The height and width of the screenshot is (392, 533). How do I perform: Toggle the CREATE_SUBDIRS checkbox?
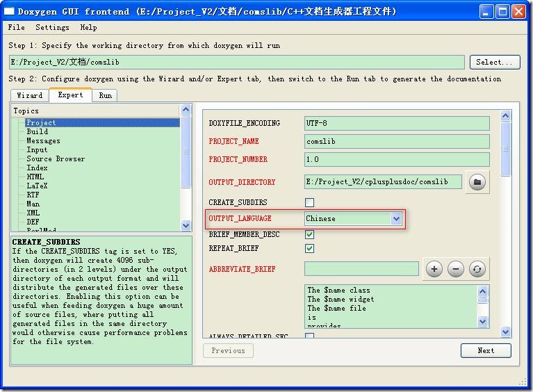(309, 202)
